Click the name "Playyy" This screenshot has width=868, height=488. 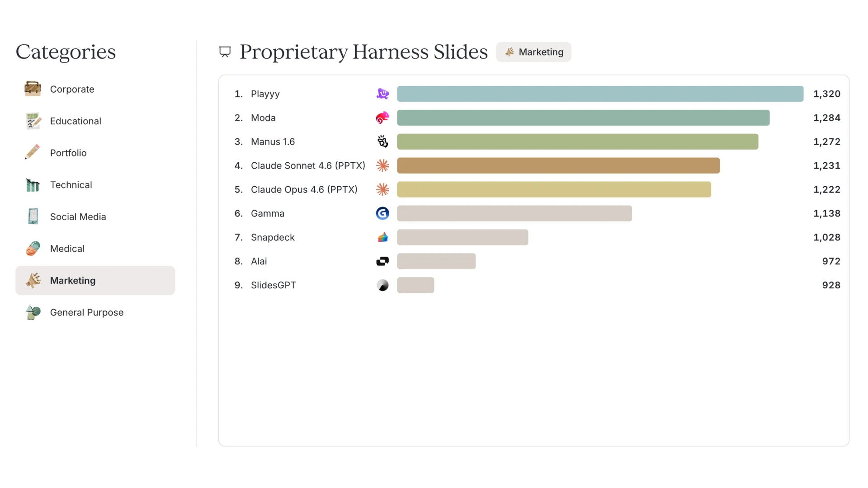[265, 94]
